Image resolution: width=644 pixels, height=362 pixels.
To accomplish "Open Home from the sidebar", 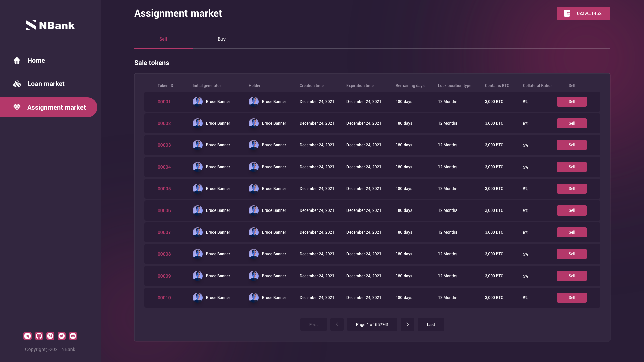I will pyautogui.click(x=36, y=60).
